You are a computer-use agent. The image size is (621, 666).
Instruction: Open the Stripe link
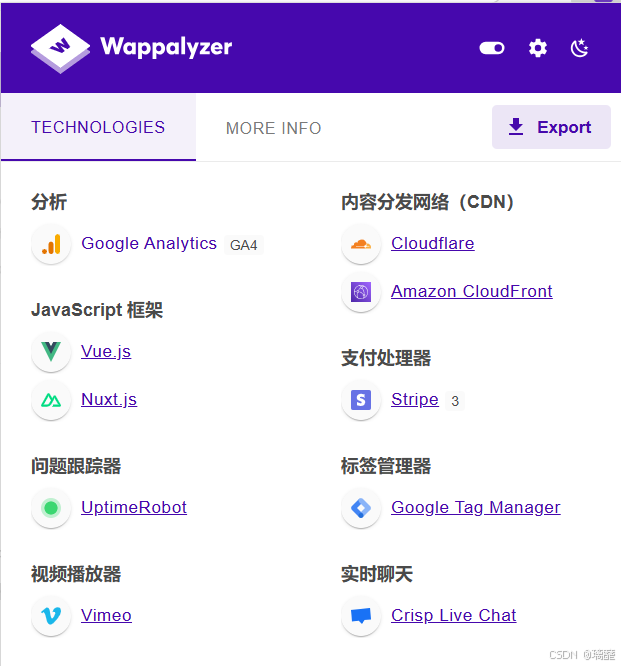click(x=415, y=399)
